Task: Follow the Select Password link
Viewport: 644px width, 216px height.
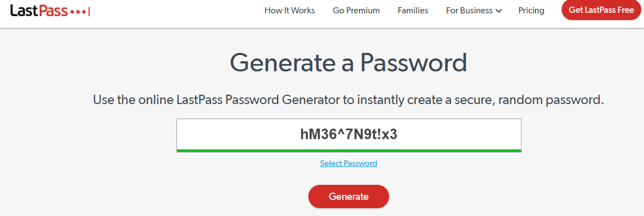Action: pyautogui.click(x=348, y=164)
